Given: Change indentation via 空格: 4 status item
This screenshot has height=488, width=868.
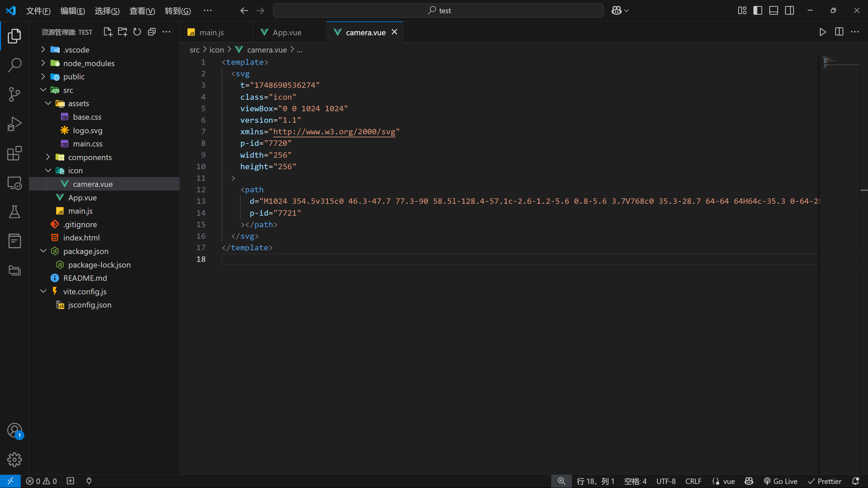Looking at the screenshot, I should tap(635, 481).
